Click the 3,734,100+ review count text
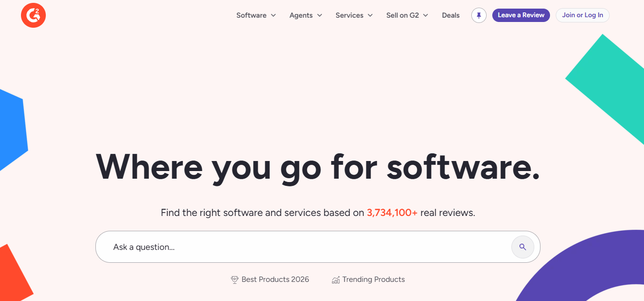The height and width of the screenshot is (301, 644). point(392,213)
